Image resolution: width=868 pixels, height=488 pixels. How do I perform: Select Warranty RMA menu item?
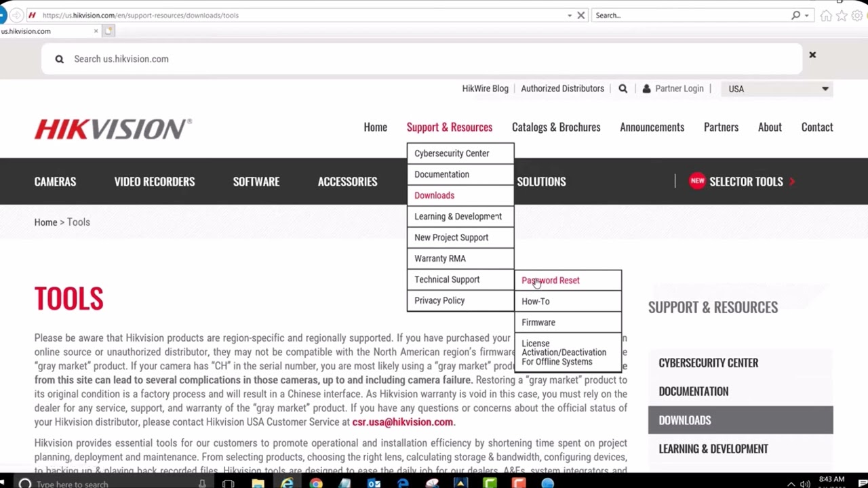pos(460,258)
